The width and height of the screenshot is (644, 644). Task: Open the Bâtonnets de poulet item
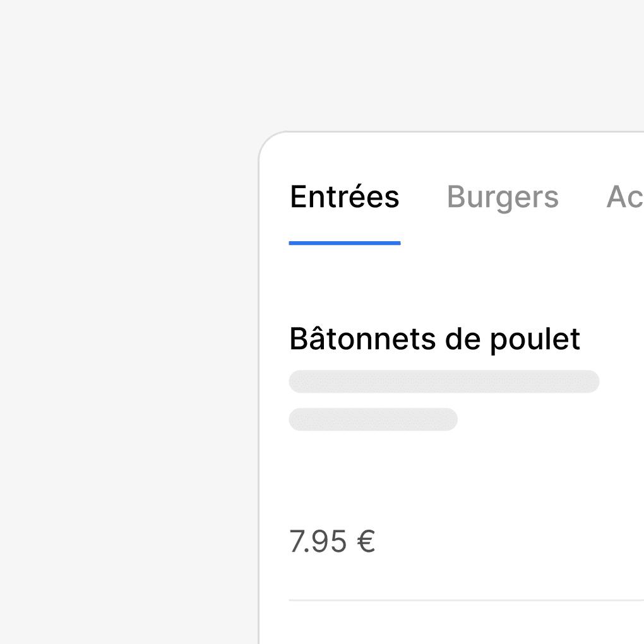(x=434, y=339)
